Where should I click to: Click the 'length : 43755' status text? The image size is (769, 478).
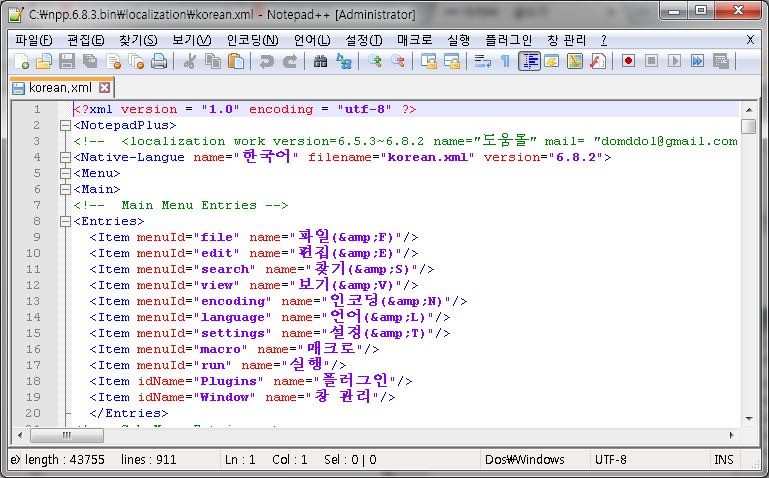tap(65, 459)
